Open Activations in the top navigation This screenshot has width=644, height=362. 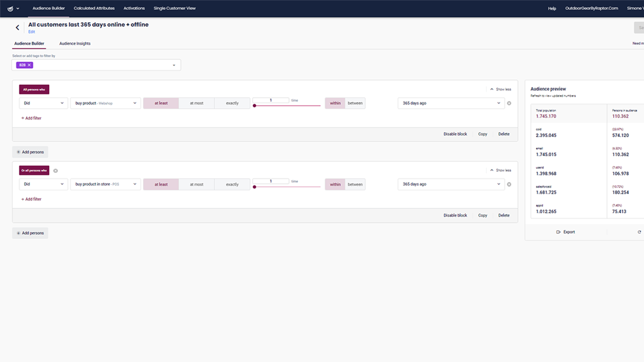coord(134,9)
